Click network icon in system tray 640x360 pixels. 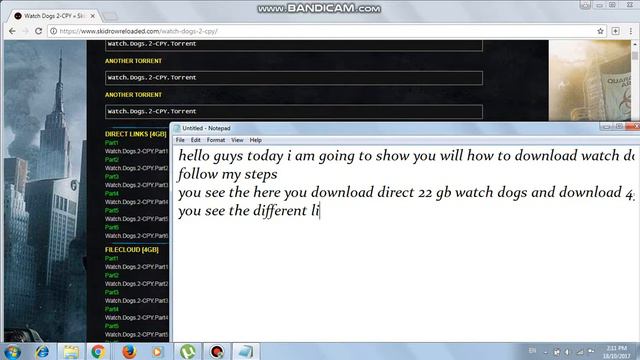click(580, 351)
